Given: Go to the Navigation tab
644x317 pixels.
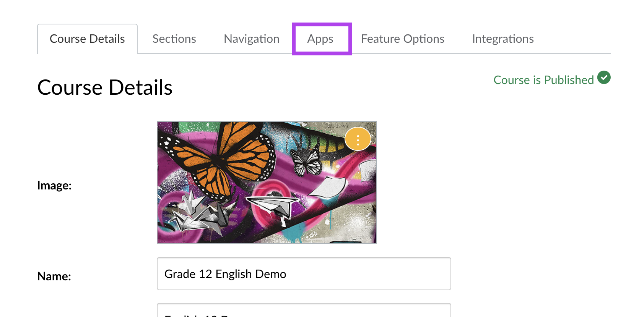Looking at the screenshot, I should point(252,39).
